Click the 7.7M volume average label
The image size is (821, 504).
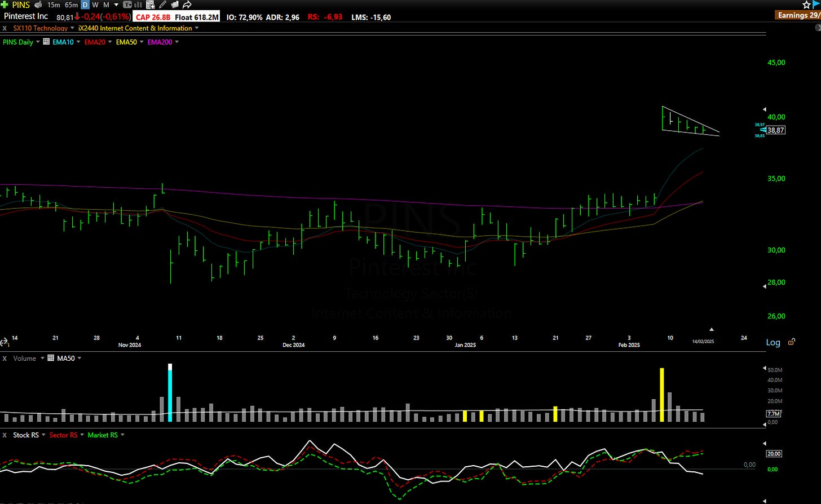pyautogui.click(x=773, y=414)
